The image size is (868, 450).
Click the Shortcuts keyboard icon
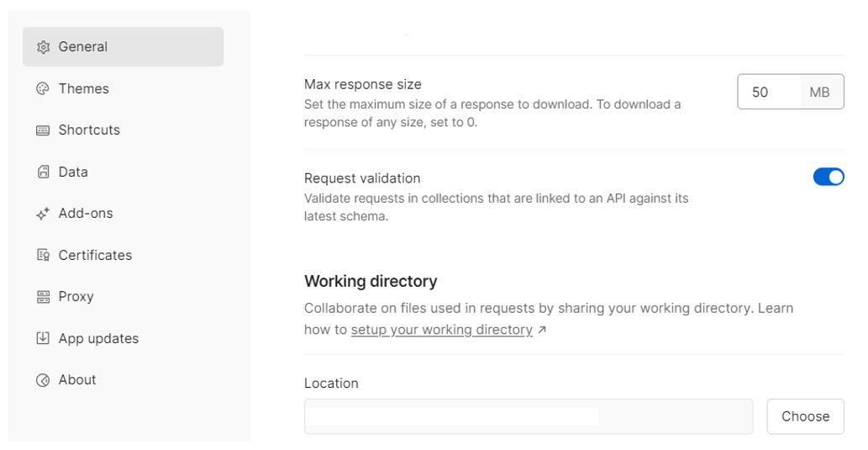click(43, 130)
